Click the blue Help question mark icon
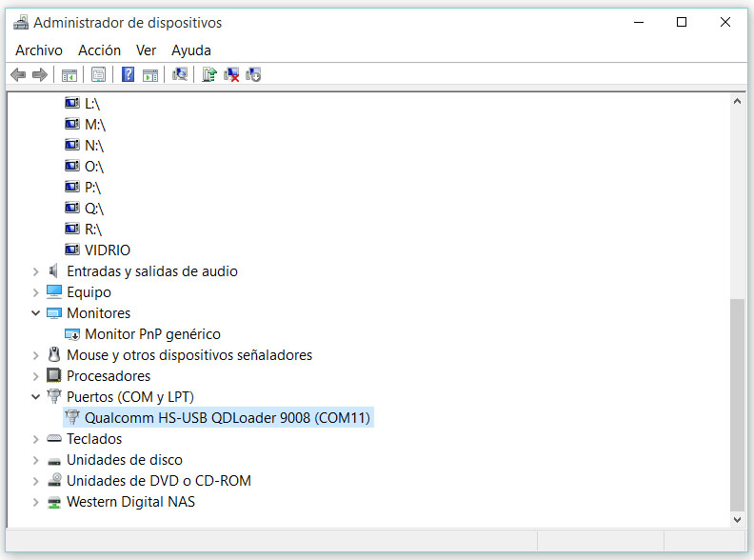754x560 pixels. click(x=128, y=74)
